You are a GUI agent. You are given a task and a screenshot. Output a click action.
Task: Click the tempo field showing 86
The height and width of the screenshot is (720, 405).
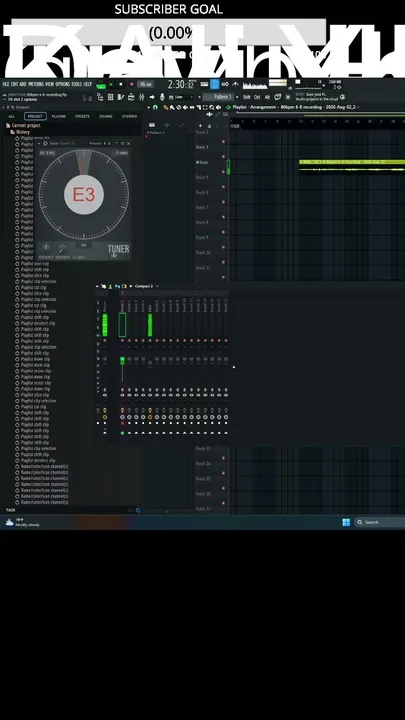[x=146, y=84]
